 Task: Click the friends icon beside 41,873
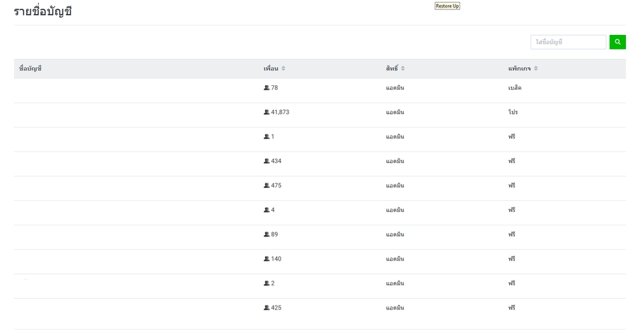[x=266, y=112]
